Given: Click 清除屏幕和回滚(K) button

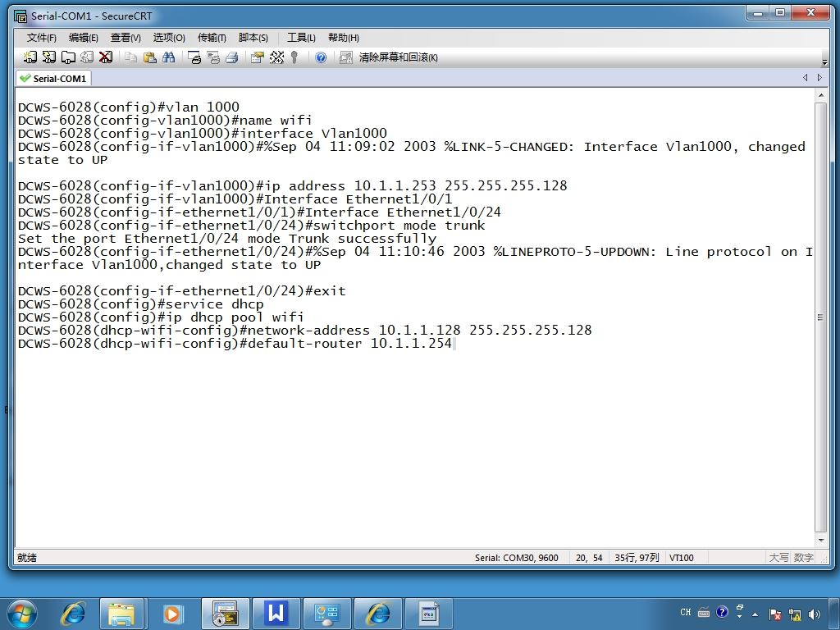Looking at the screenshot, I should pos(398,57).
